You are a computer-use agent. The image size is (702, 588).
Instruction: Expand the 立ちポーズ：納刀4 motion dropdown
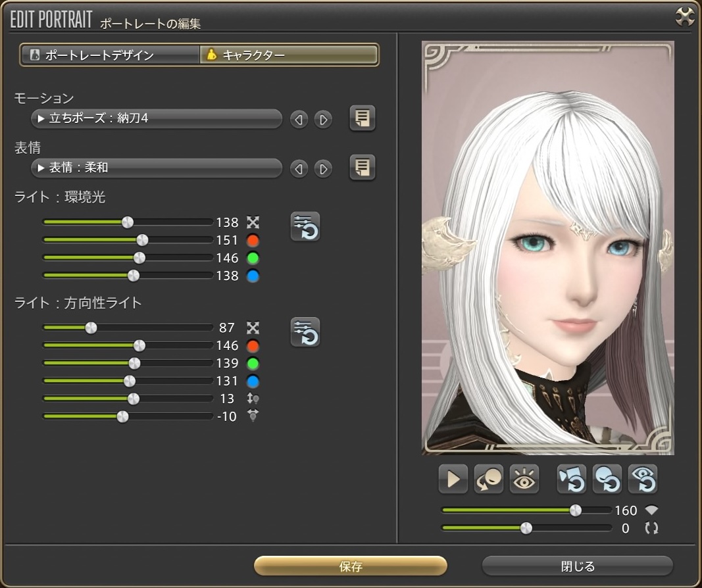click(x=157, y=119)
